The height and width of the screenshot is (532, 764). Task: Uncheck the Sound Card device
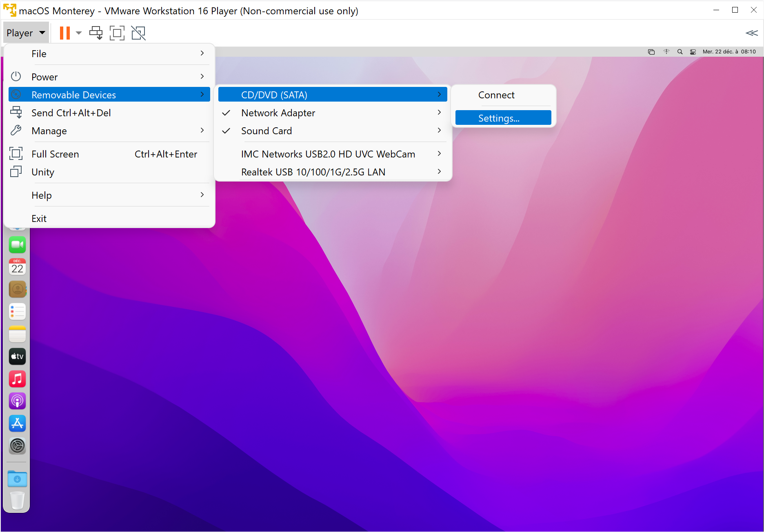(x=266, y=131)
